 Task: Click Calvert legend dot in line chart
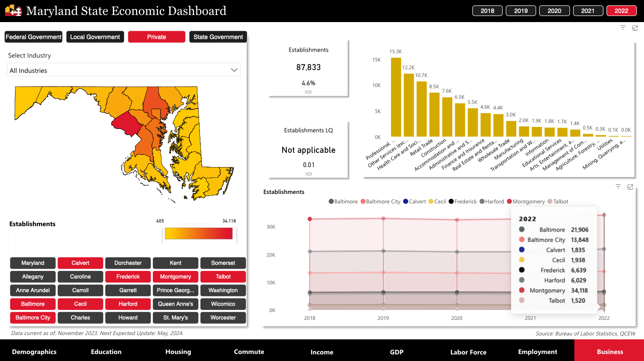[406, 201]
